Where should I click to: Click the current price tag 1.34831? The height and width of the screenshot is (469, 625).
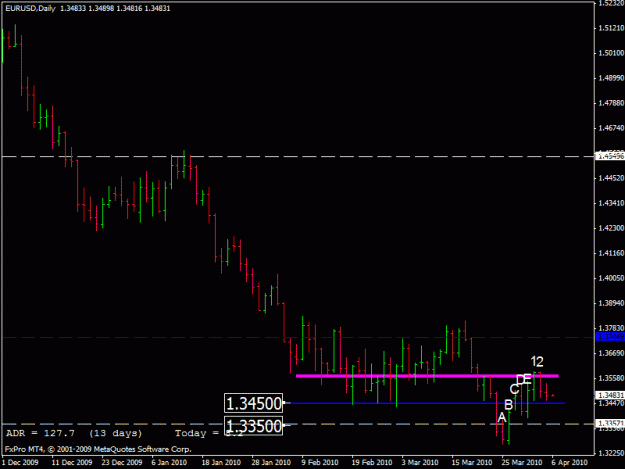pyautogui.click(x=610, y=395)
